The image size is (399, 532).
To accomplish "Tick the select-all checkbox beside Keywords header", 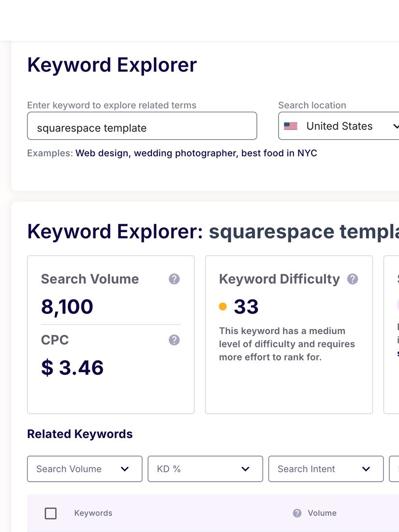I will coord(51,513).
